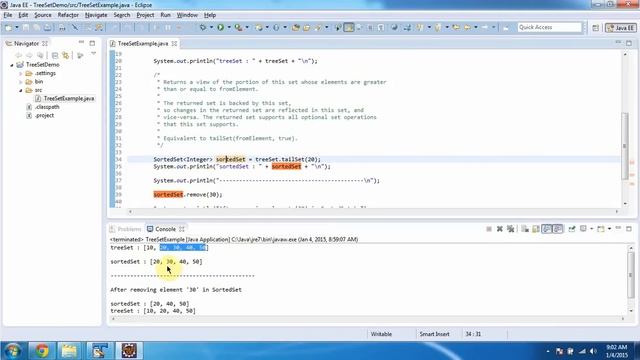Open the File menu
The image size is (640, 360).
point(8,15)
